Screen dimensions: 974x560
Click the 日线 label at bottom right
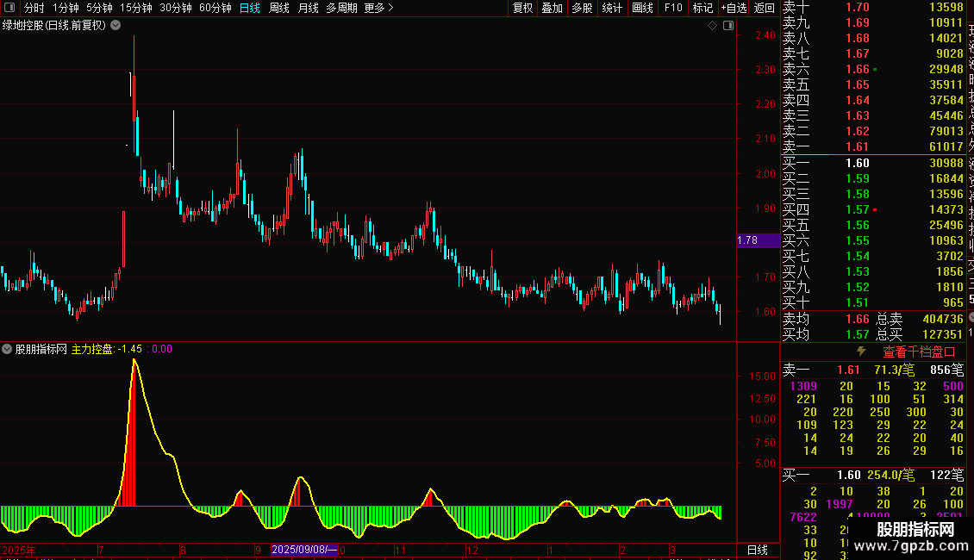click(x=757, y=550)
